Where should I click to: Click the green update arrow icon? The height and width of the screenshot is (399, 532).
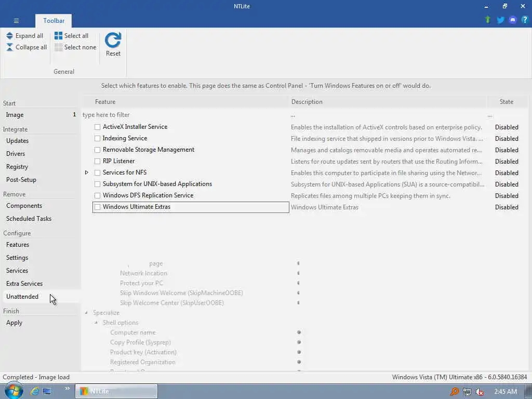pyautogui.click(x=488, y=20)
